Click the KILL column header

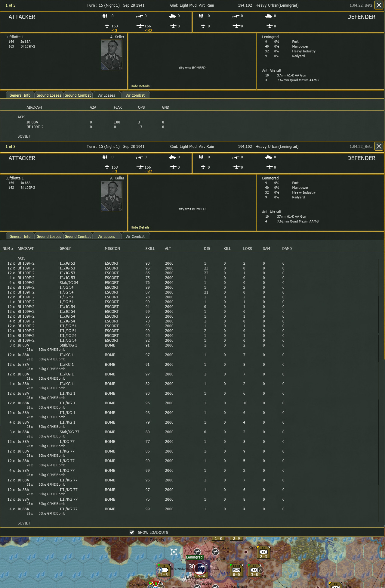[x=227, y=248]
